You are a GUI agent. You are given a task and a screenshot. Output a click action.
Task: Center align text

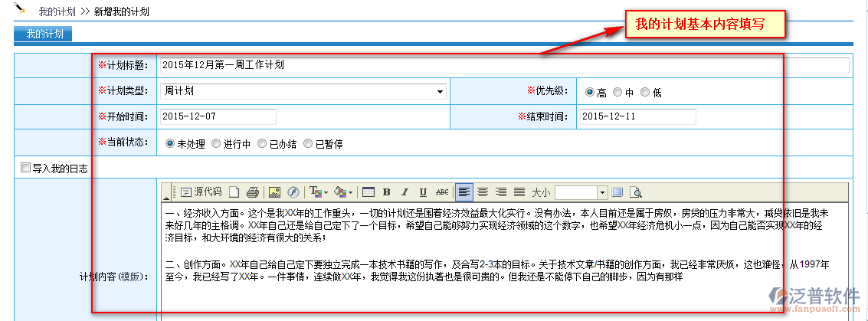pyautogui.click(x=483, y=192)
